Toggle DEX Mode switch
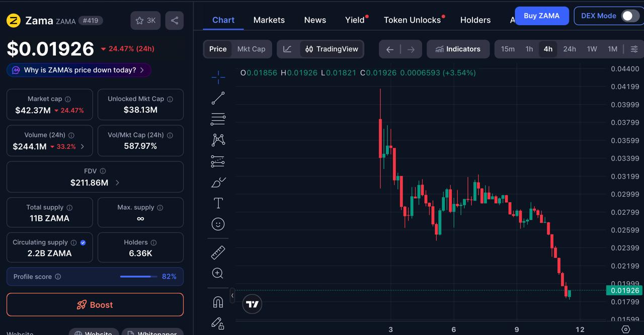 (630, 16)
